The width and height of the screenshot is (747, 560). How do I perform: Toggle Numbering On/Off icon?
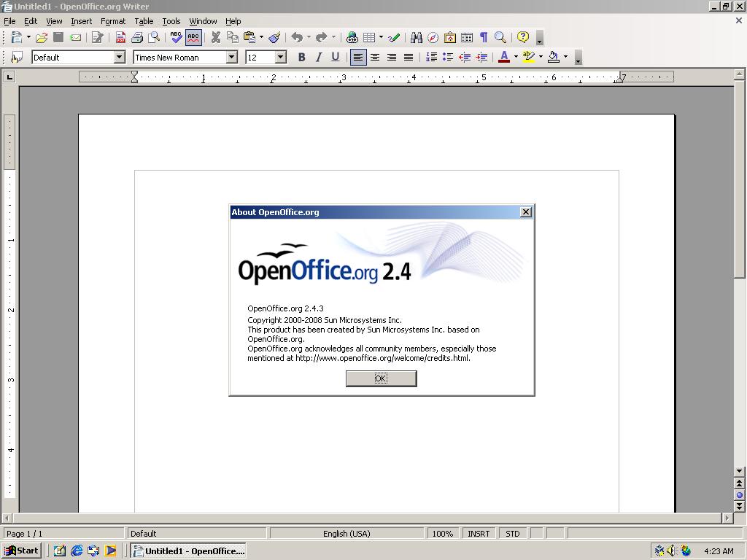tap(431, 58)
